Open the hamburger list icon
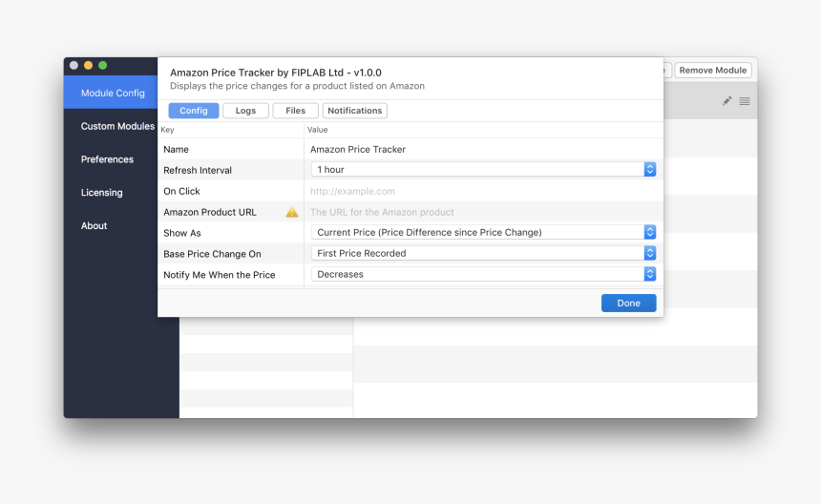This screenshot has width=821, height=504. [745, 101]
